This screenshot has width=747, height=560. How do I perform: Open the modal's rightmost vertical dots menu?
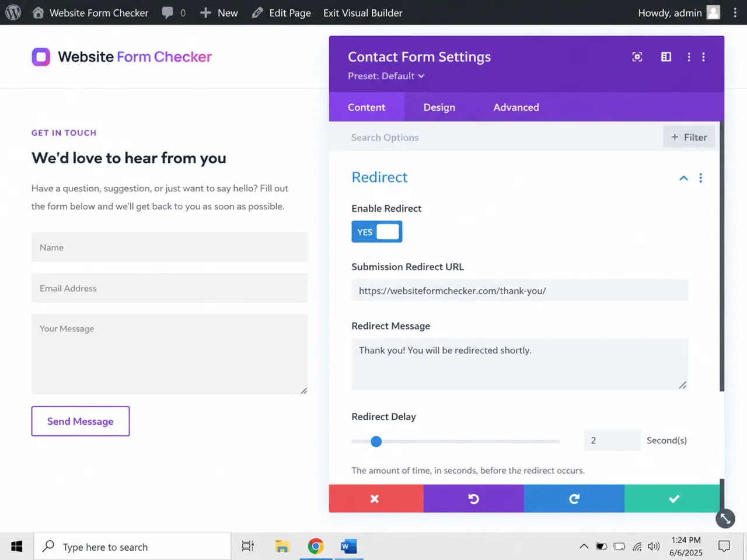[x=703, y=57]
